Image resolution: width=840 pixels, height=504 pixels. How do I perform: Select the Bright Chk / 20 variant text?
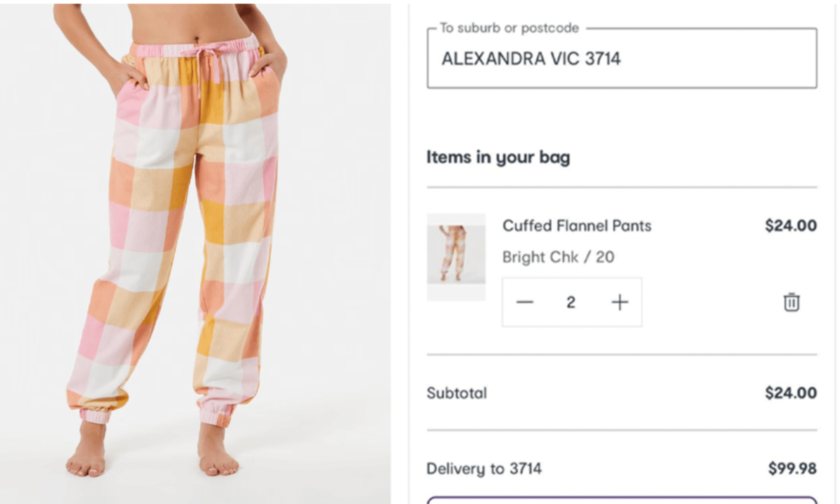pos(558,257)
